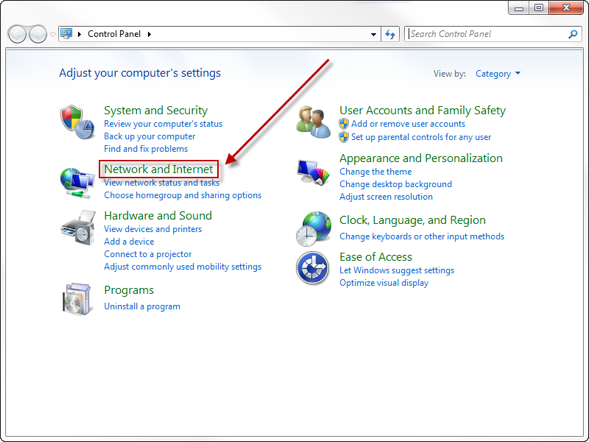Screen dimensions: 589x442
Task: Click Add or remove user accounts
Action: click(408, 124)
